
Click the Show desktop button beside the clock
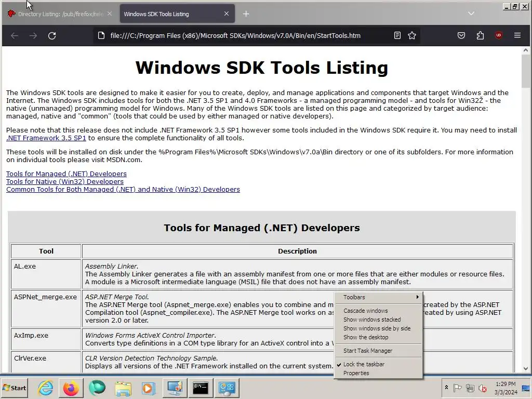[x=526, y=388]
